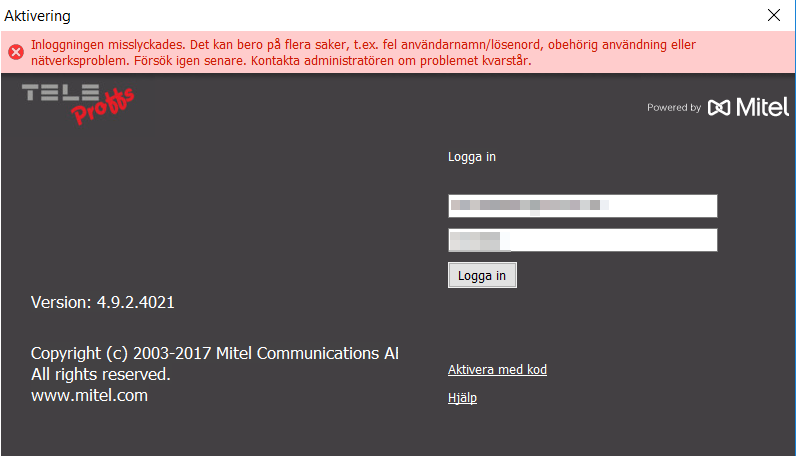Click the Version 4.9.2.4021 text
The width and height of the screenshot is (796, 456).
click(x=103, y=303)
